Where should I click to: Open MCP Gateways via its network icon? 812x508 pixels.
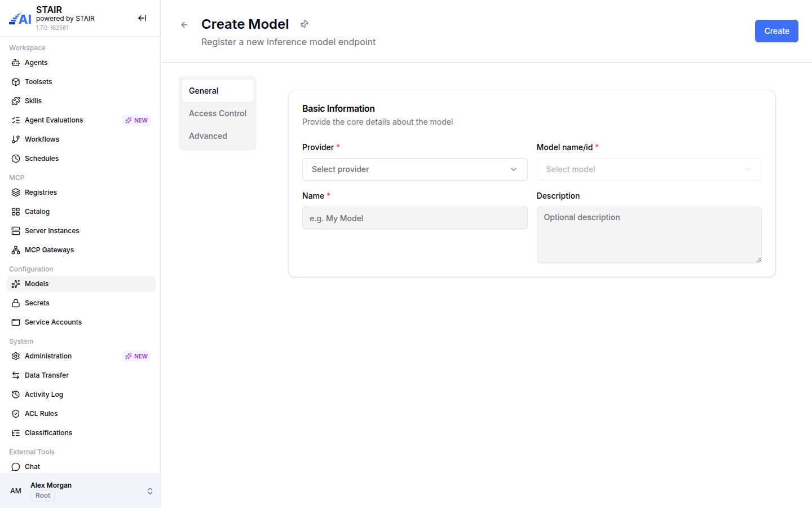16,250
